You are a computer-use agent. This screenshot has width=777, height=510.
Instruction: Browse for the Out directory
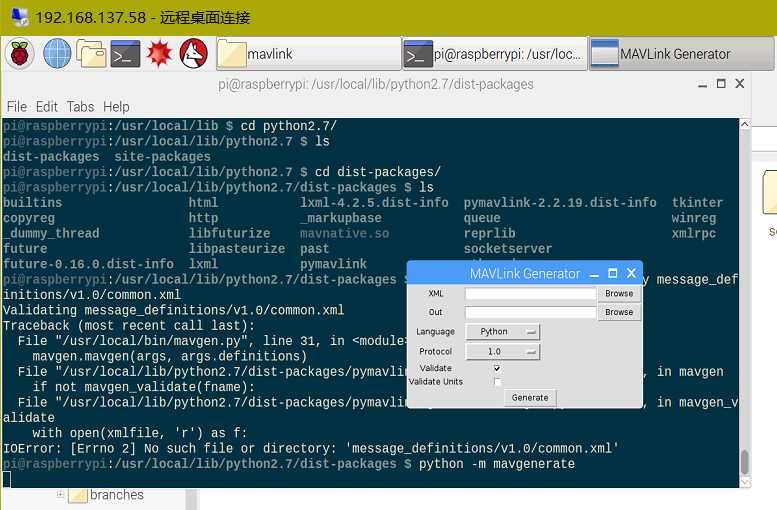point(619,312)
